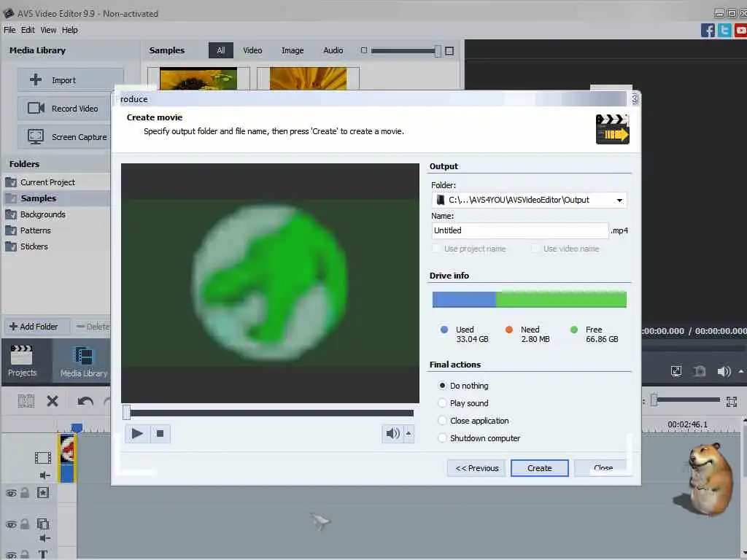Toggle Use video name checkbox
This screenshot has height=560, width=747.
coord(535,249)
